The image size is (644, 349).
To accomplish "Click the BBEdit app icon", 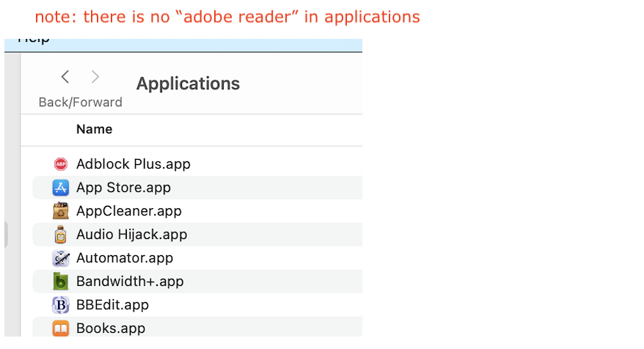I will click(61, 305).
